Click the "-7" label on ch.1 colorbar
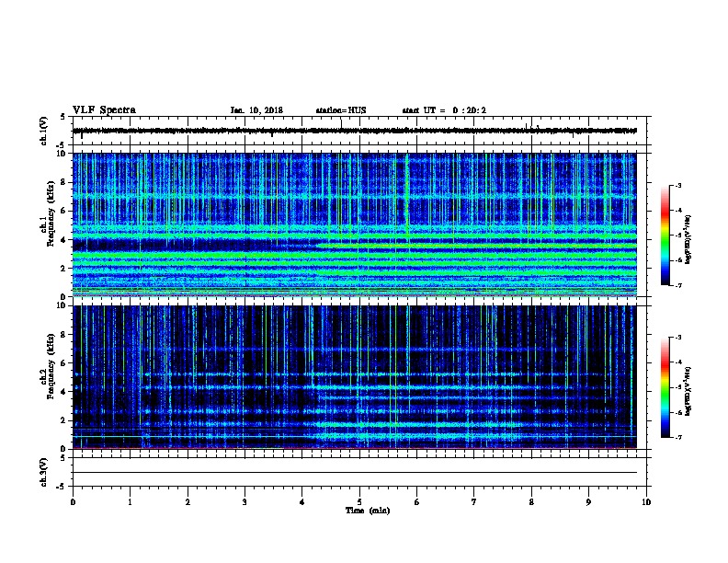This screenshot has width=728, height=563. tap(677, 285)
